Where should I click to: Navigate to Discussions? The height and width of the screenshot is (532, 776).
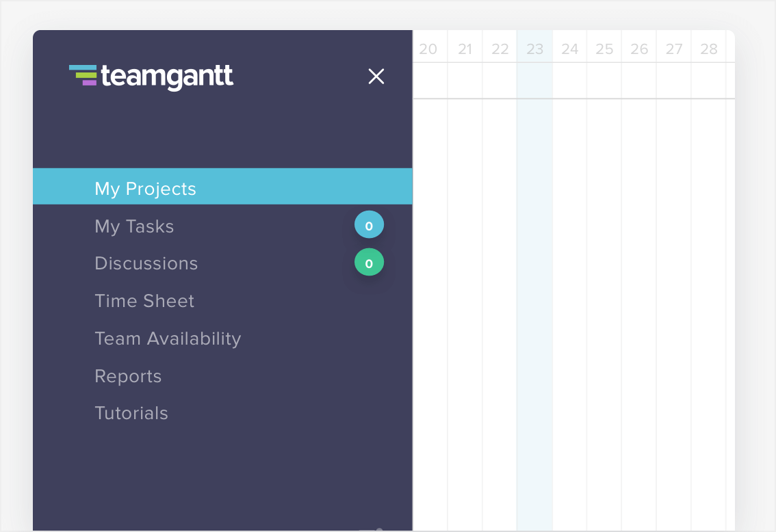(146, 263)
